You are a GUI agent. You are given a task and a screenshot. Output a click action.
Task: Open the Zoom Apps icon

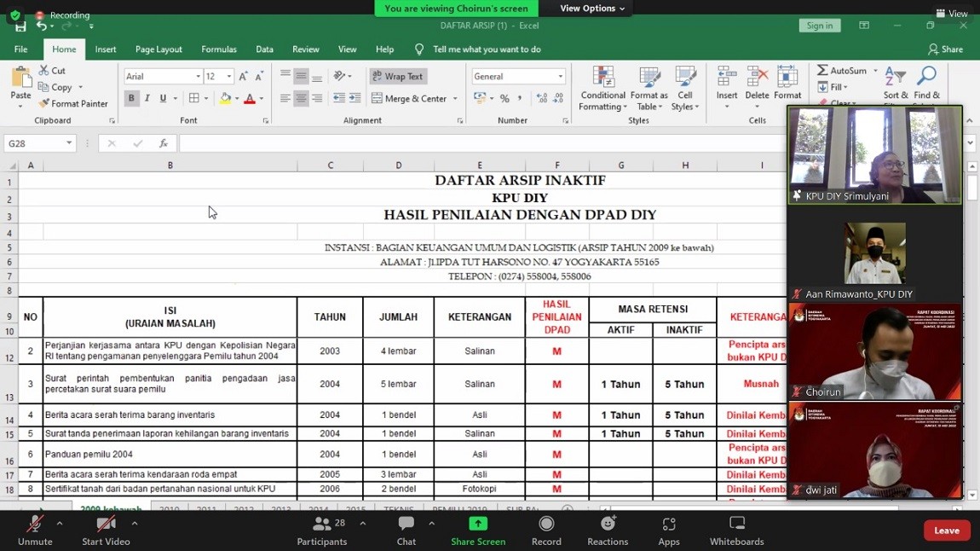pos(669,524)
